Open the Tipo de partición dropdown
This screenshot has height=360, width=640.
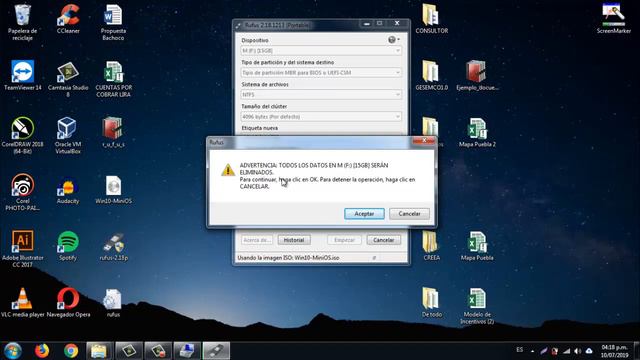(321, 73)
